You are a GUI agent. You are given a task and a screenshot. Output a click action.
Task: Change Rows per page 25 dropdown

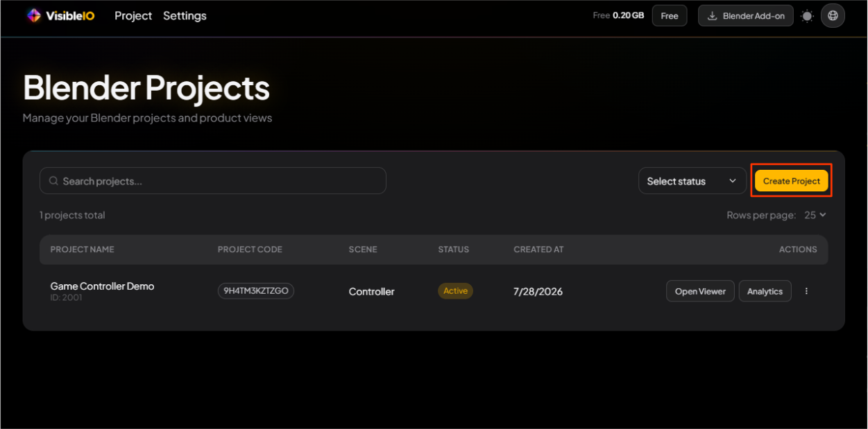coord(815,215)
